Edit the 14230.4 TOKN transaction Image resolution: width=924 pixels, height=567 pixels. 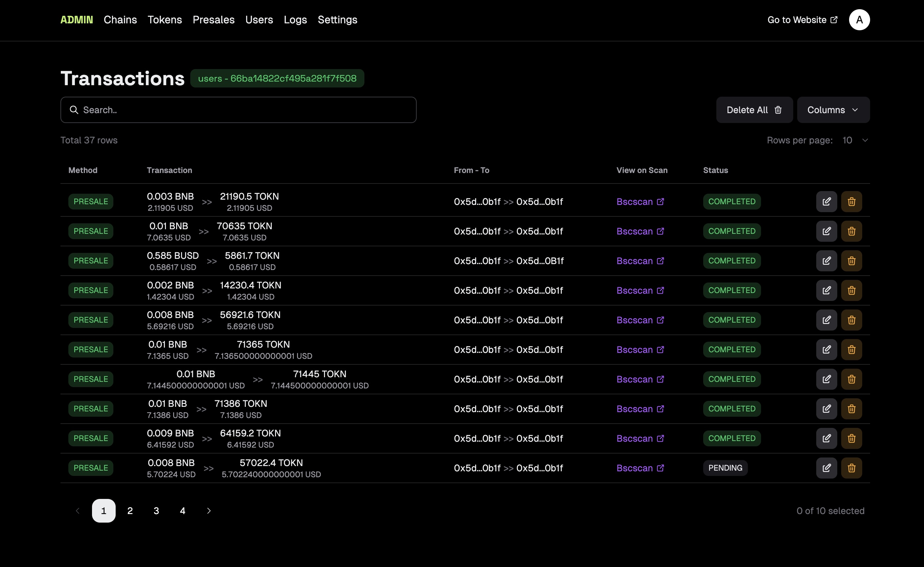(826, 290)
